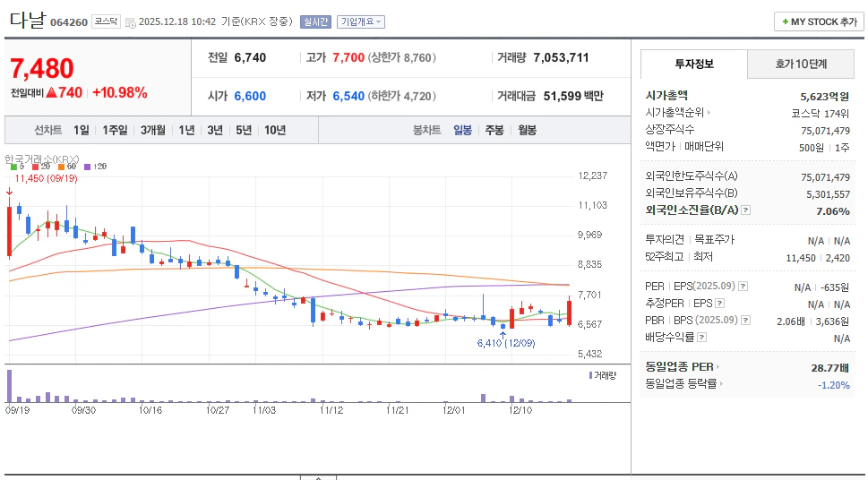Select the 월봉 candle chart
Screen dimensions: 868x480
click(x=527, y=130)
